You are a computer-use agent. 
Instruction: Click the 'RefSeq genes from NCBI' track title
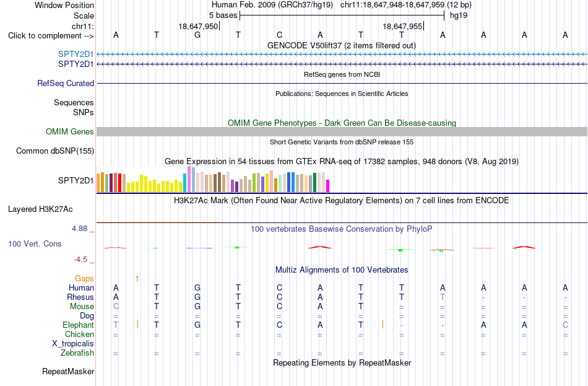(342, 74)
